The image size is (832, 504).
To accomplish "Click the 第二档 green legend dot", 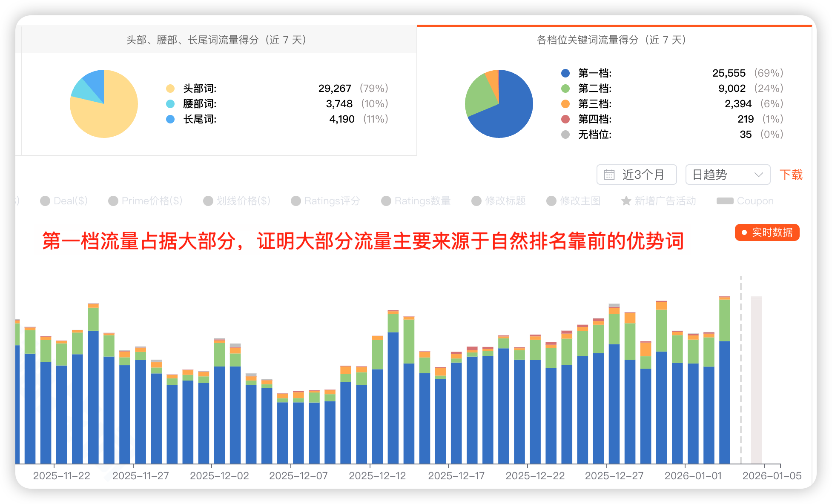I will tap(565, 89).
